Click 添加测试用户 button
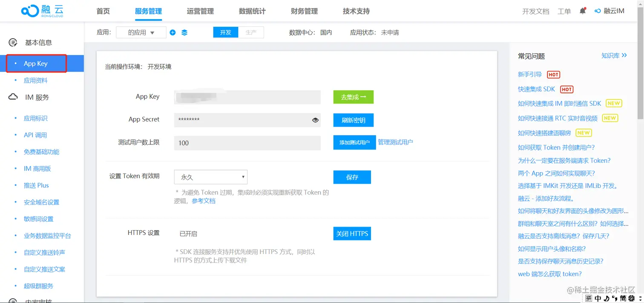 tap(354, 142)
